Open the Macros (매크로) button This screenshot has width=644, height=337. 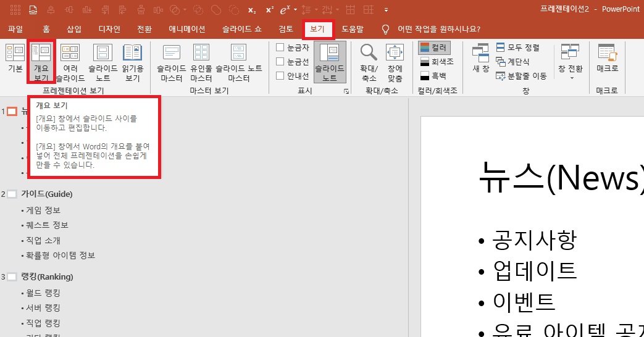point(607,58)
